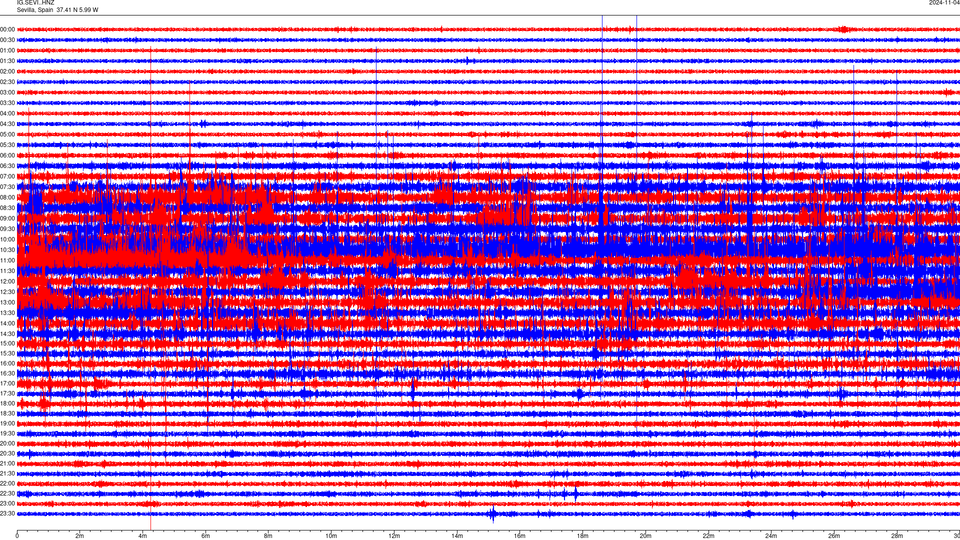Image resolution: width=960 pixels, height=540 pixels.
Task: Click the 2m tick label on the bottom axis
Action: point(80,536)
